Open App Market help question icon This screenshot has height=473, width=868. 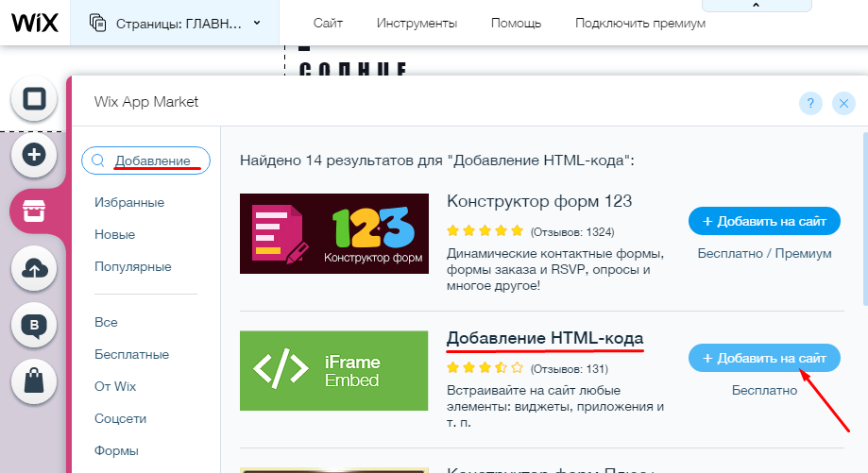pyautogui.click(x=810, y=103)
